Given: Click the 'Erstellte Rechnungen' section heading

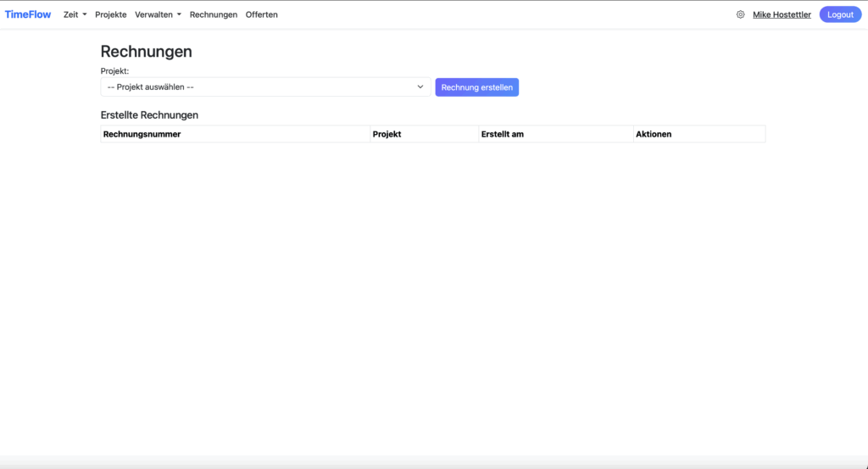Looking at the screenshot, I should 149,114.
